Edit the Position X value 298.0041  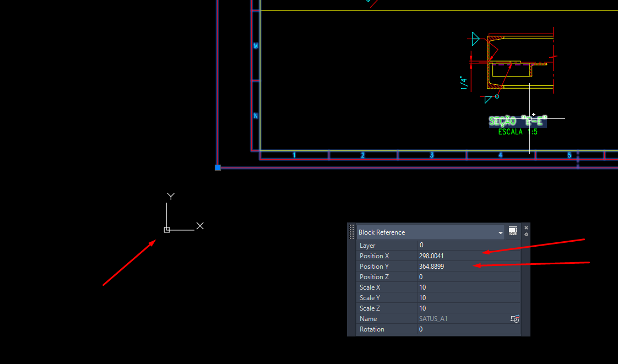[468, 256]
